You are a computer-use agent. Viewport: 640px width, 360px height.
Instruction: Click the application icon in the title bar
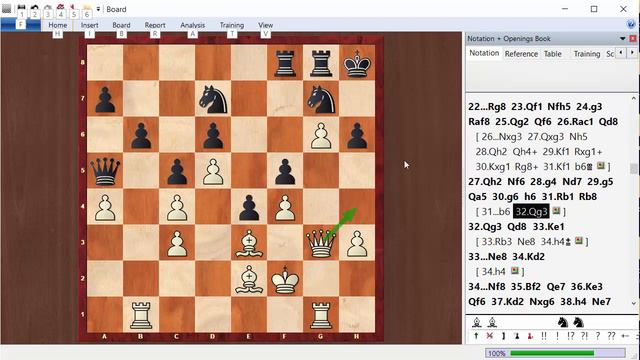[x=7, y=8]
